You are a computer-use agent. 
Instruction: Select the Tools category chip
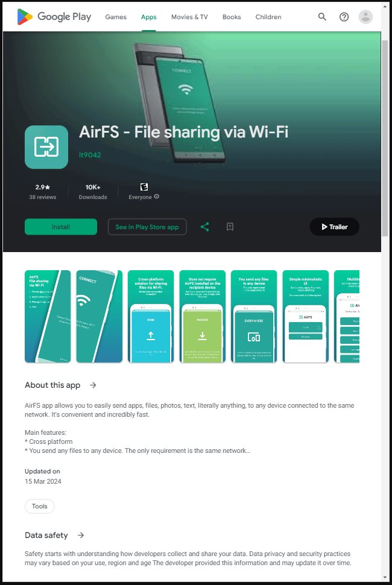(x=40, y=506)
